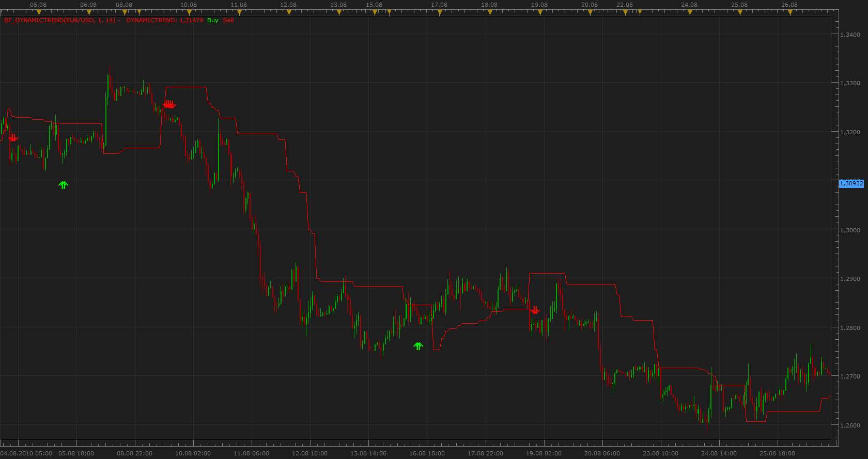Click the 25.08 18:00 time label
The image size is (868, 459).
tap(778, 453)
